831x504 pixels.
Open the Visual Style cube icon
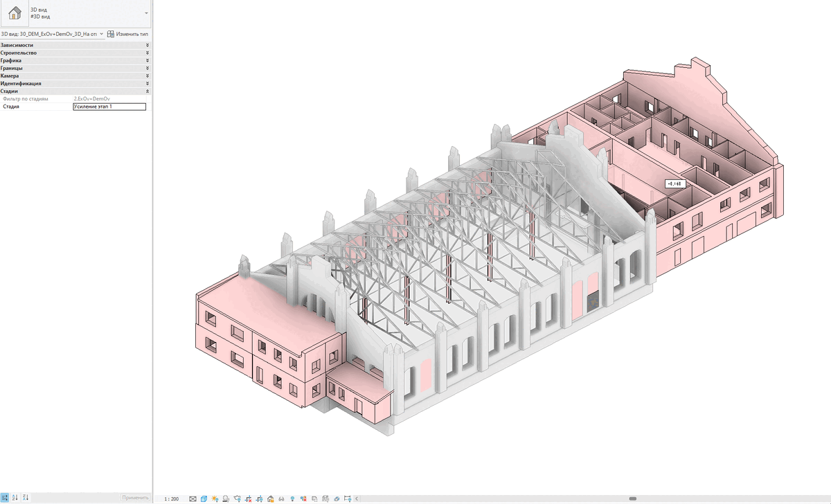[x=204, y=498]
